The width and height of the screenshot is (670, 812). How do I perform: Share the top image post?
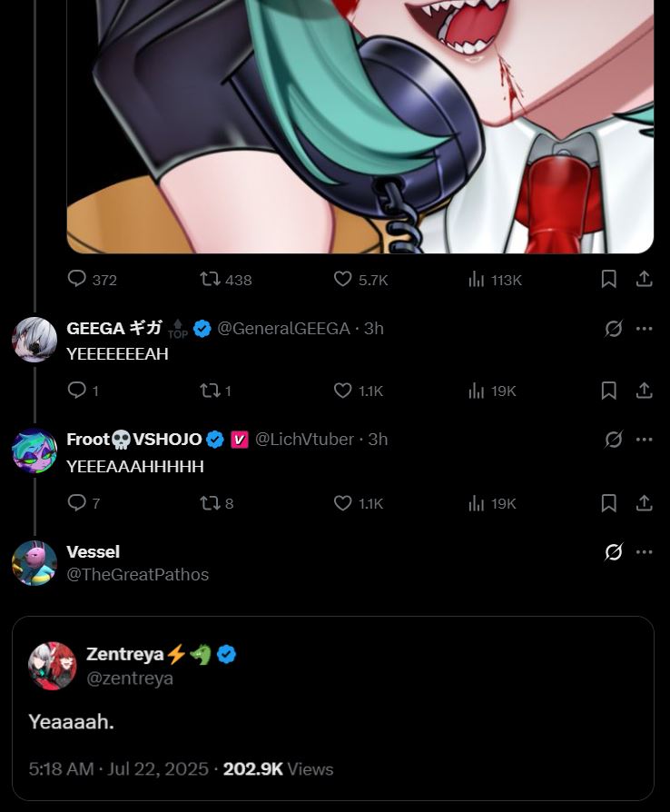coord(644,279)
